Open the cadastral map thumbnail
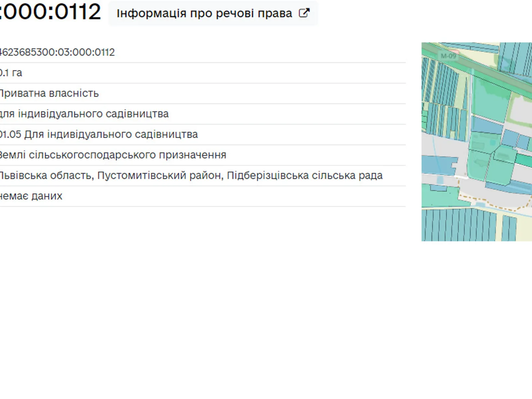Image resolution: width=532 pixels, height=399 pixels. tap(477, 142)
